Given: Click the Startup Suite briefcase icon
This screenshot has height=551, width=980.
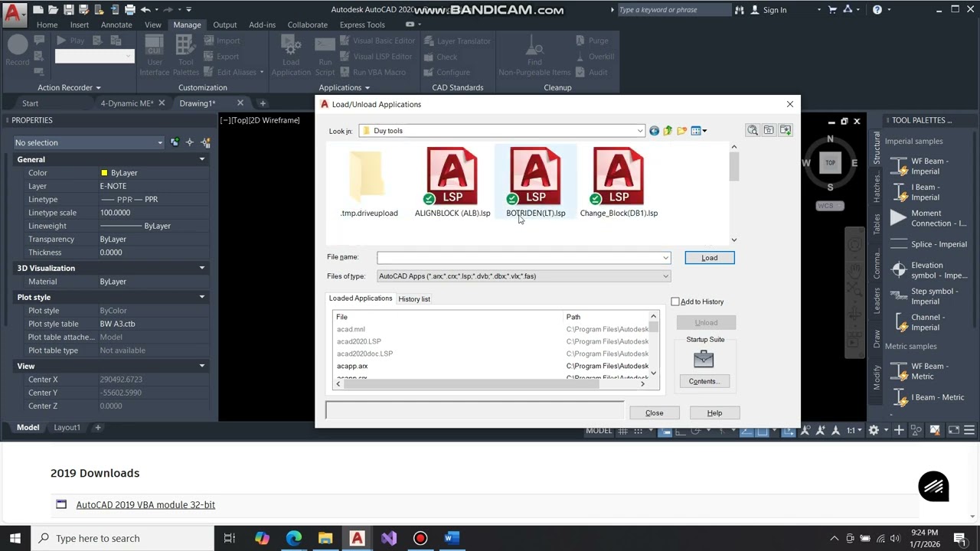Looking at the screenshot, I should (704, 359).
